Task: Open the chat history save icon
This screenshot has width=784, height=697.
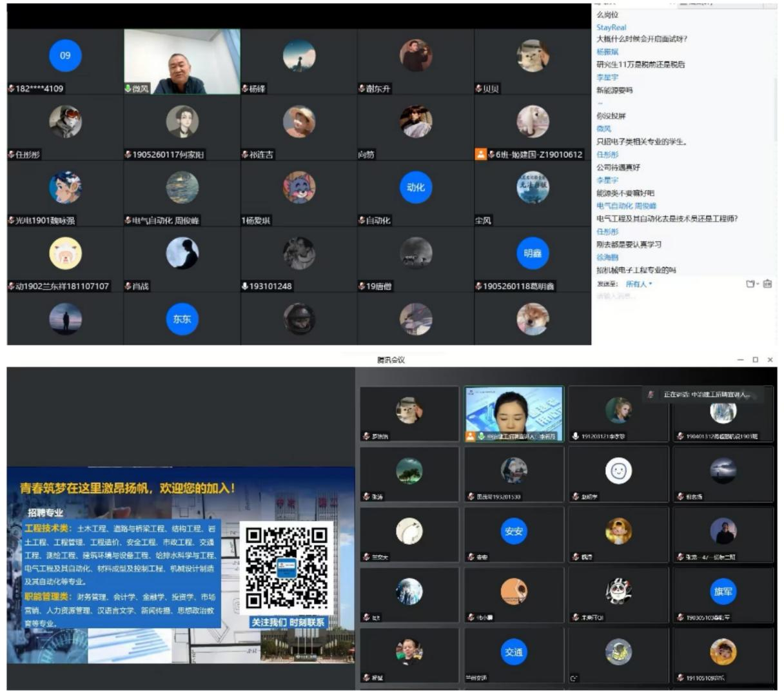Action: pos(767,284)
